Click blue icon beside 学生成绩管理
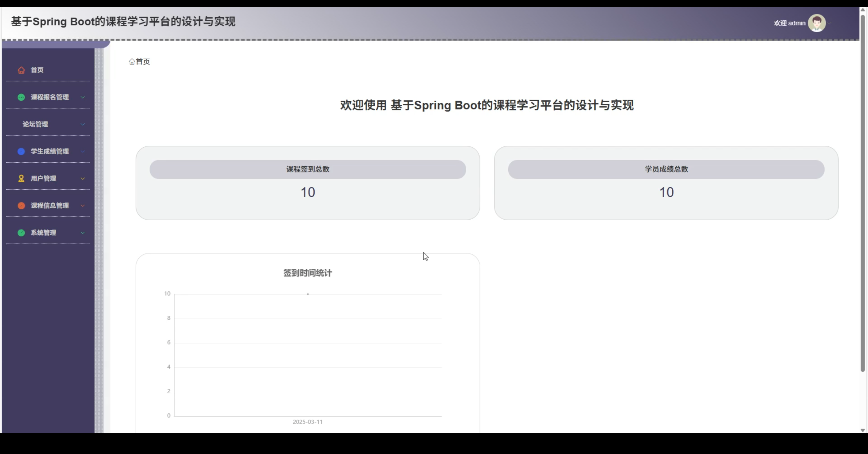The image size is (868, 454). click(21, 151)
